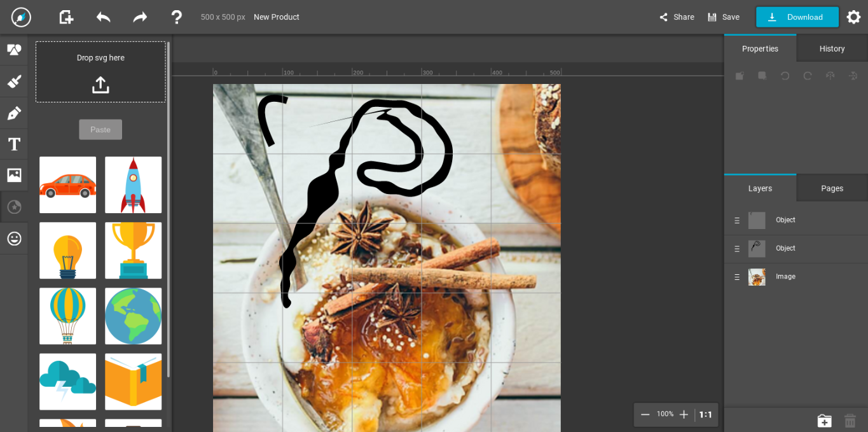Select the Shapes tool in sidebar
This screenshot has width=868, height=432.
tap(14, 50)
